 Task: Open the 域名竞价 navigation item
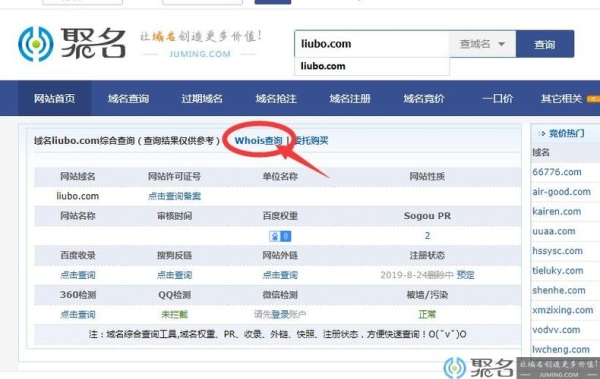424,98
